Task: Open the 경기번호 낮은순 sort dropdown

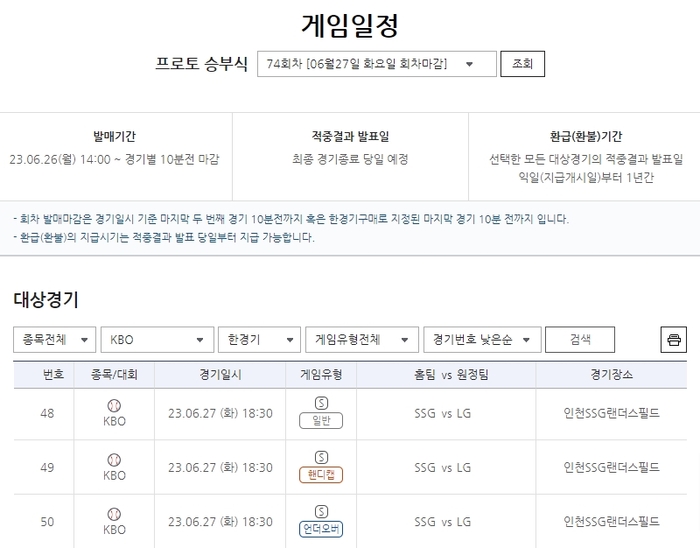Action: tap(482, 340)
